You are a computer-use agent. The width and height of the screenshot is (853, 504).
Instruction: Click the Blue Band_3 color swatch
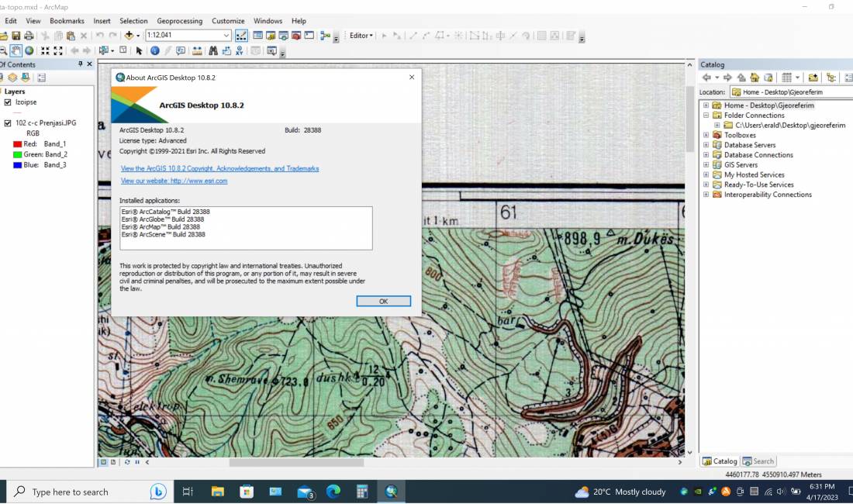(x=17, y=164)
